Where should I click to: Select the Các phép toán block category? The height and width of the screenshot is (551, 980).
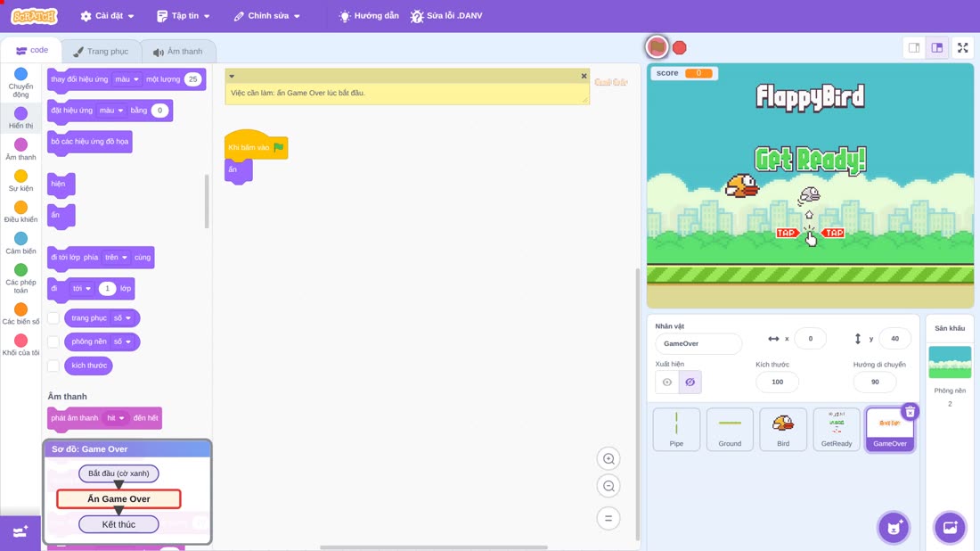tap(20, 278)
